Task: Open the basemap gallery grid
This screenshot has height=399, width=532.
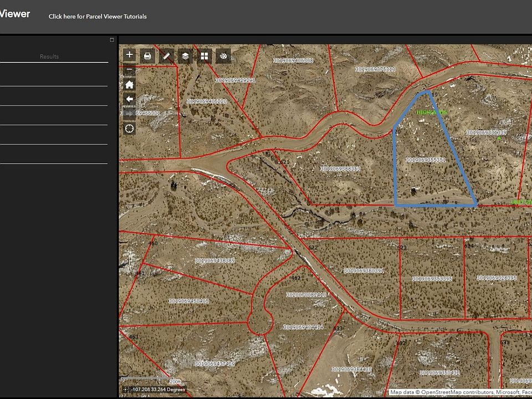Action: point(204,56)
